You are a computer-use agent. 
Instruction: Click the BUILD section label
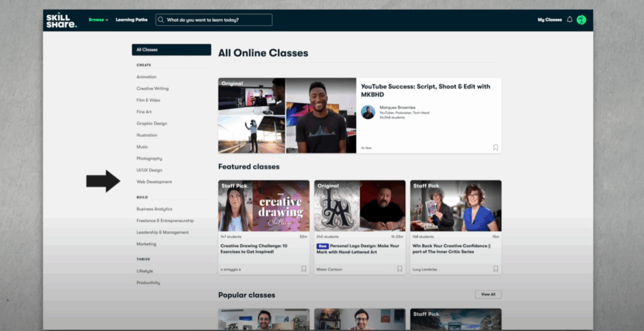tap(142, 198)
